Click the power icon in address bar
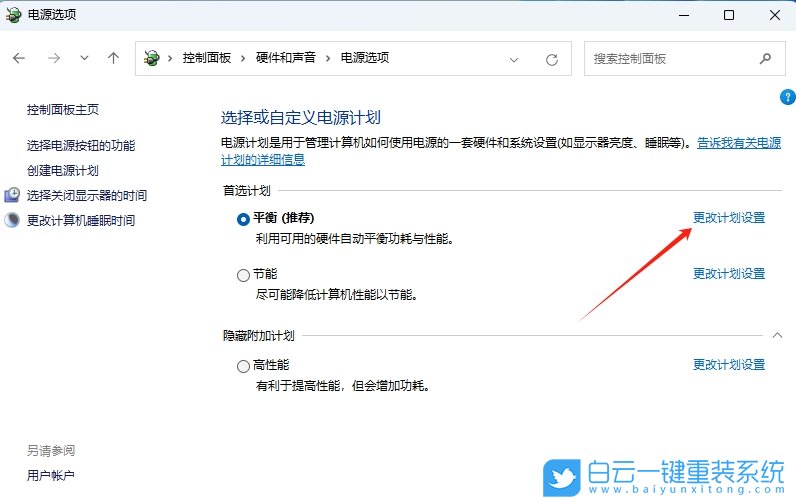Viewport: 796px width, 502px height. click(x=151, y=58)
